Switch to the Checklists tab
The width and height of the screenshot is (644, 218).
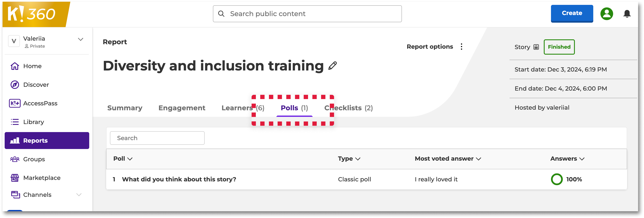[x=348, y=108]
